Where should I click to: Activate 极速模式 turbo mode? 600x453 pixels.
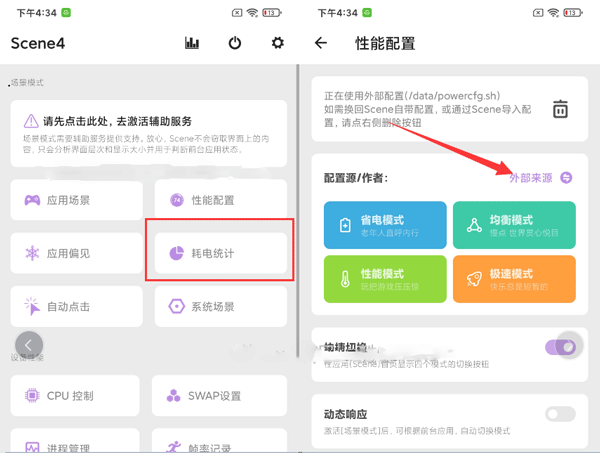point(514,278)
